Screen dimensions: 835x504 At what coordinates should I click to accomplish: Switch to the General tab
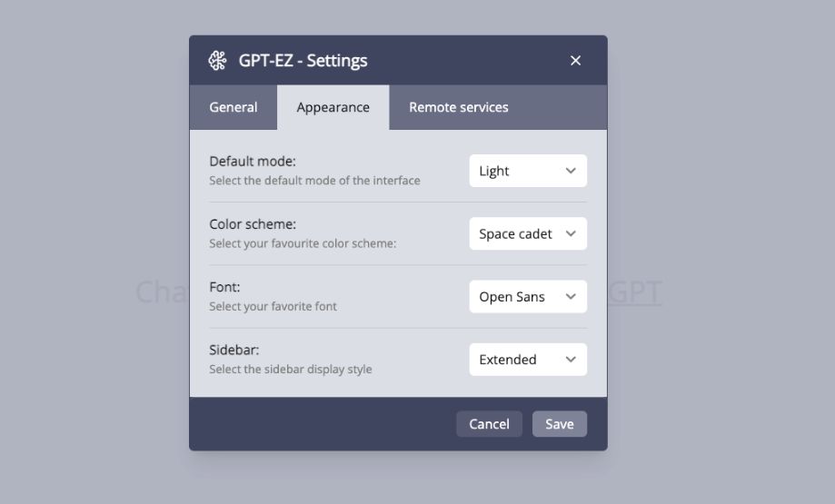(234, 107)
